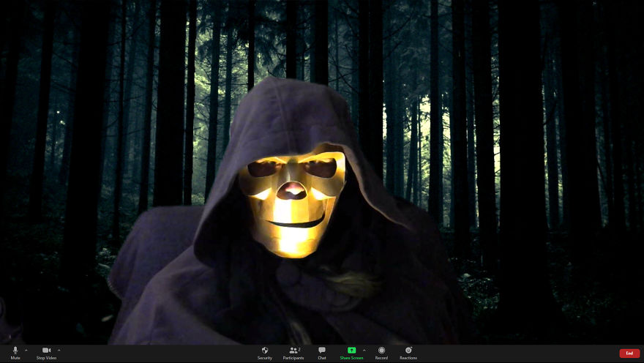Screen dimensions: 644x363
Task: Click the "Stop Video" text label
Action: click(46, 358)
